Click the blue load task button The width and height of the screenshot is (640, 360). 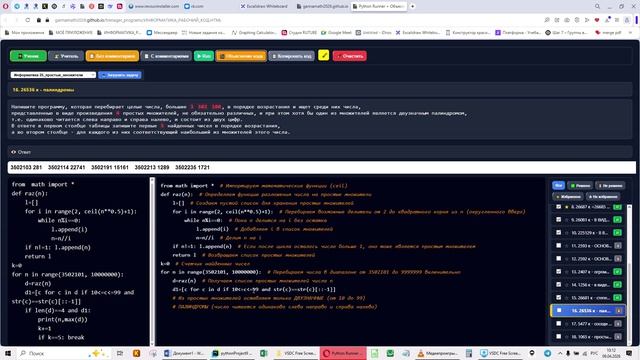tap(120, 75)
